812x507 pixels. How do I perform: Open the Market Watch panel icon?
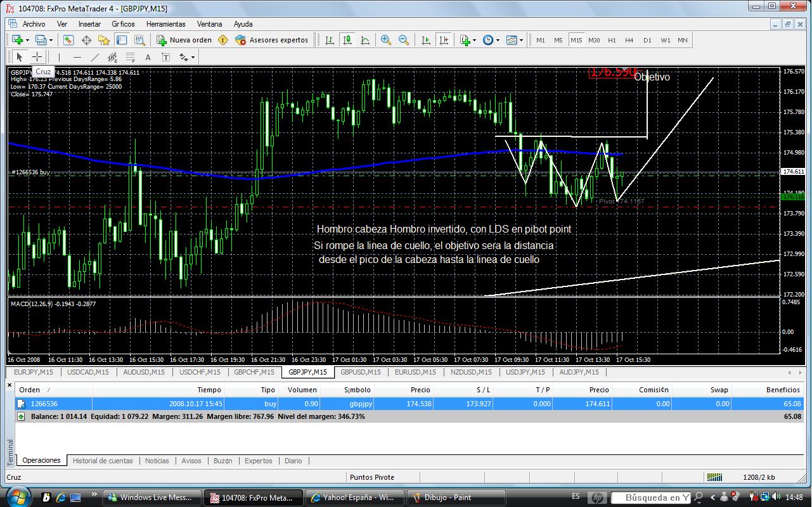pos(68,40)
